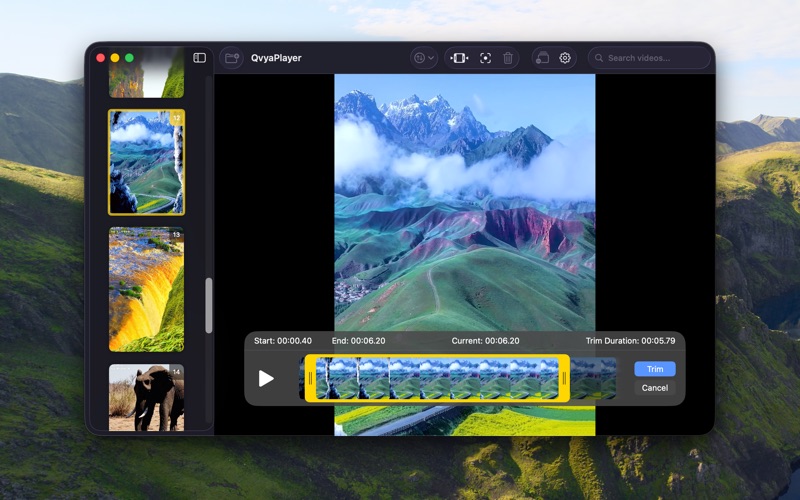The width and height of the screenshot is (800, 500).
Task: Click the storage library icon
Action: [542, 58]
